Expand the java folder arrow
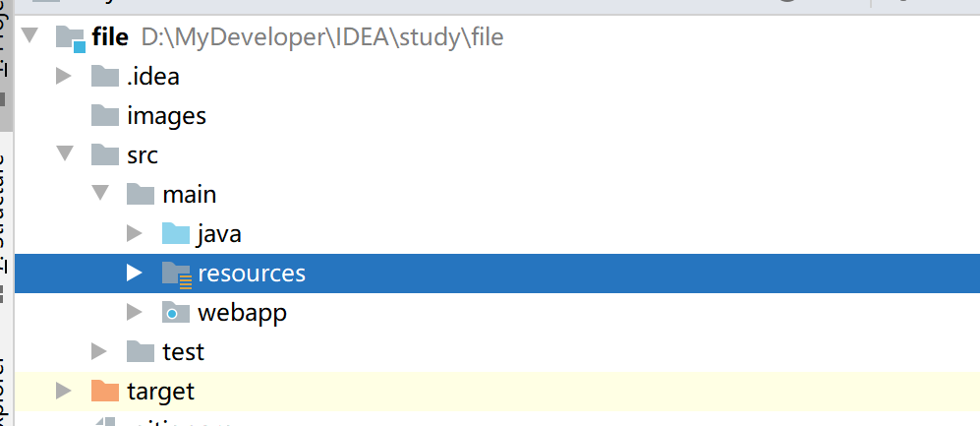The width and height of the screenshot is (980, 426). pos(135,233)
